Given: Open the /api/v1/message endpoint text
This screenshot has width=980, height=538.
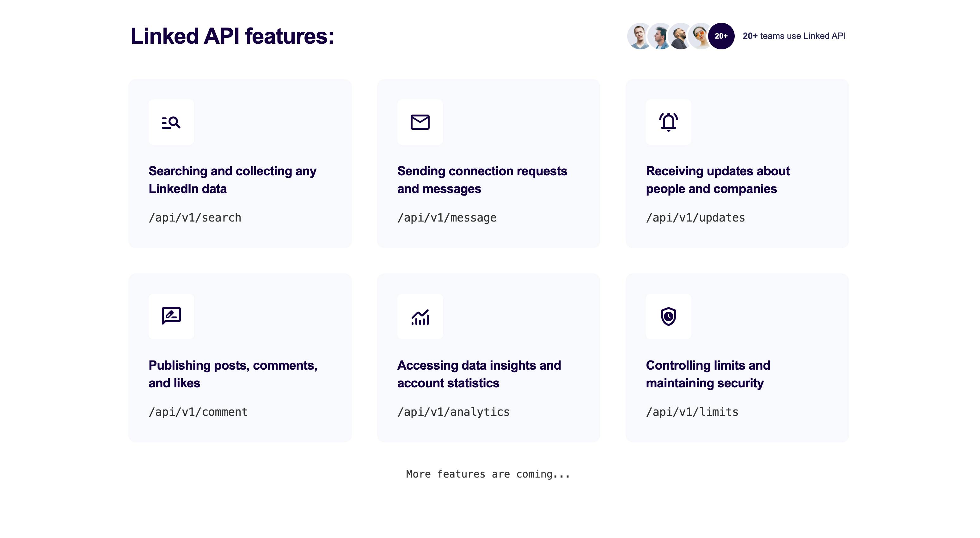Looking at the screenshot, I should coord(447,217).
